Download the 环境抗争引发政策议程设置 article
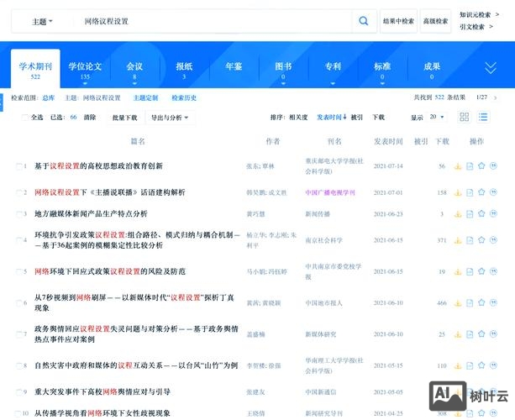This screenshot has width=515, height=420. [x=458, y=240]
